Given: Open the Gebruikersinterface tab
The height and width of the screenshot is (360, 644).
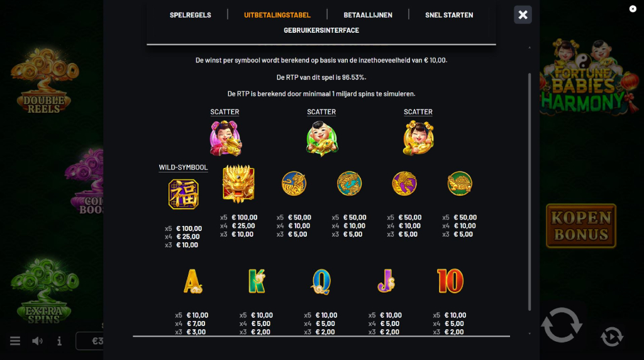Looking at the screenshot, I should (x=321, y=30).
